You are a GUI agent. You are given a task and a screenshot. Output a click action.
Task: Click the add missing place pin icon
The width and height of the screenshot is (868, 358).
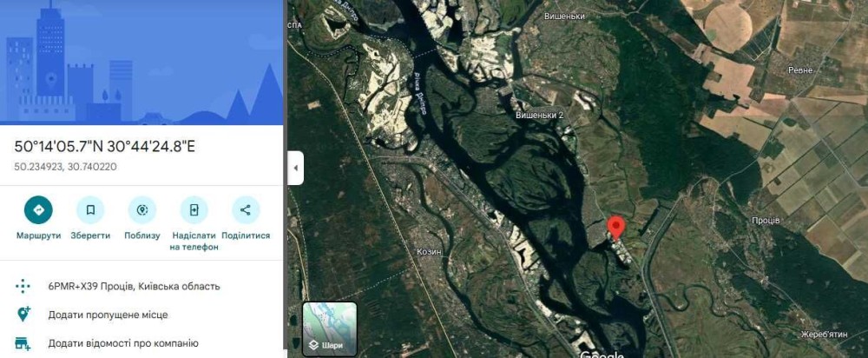click(23, 315)
